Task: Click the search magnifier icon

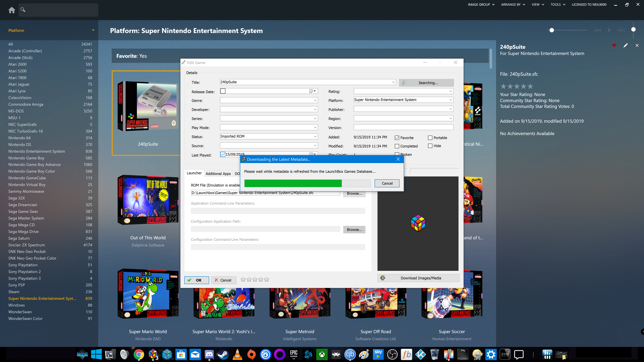Action: pos(23,10)
